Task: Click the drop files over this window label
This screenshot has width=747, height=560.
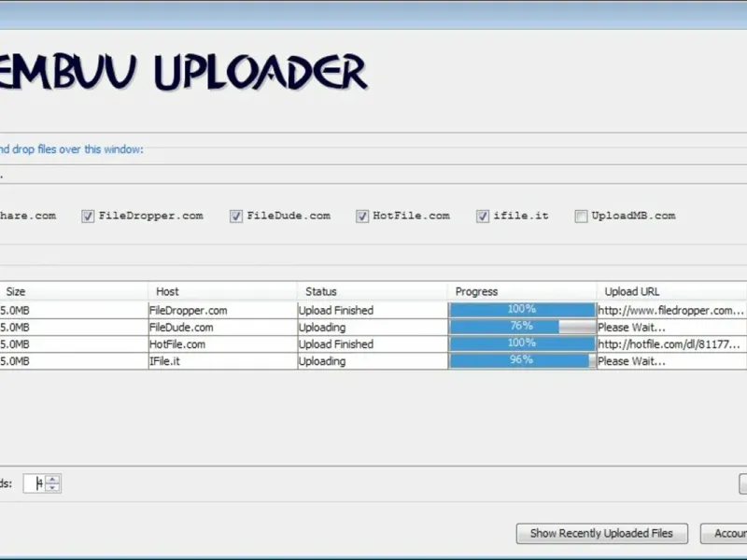Action: [72, 149]
